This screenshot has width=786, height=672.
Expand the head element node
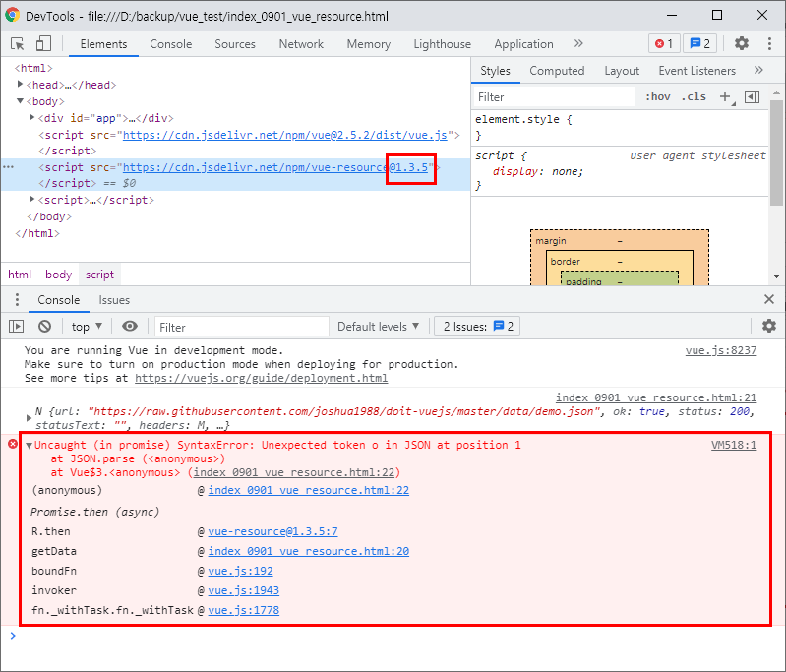coord(20,84)
